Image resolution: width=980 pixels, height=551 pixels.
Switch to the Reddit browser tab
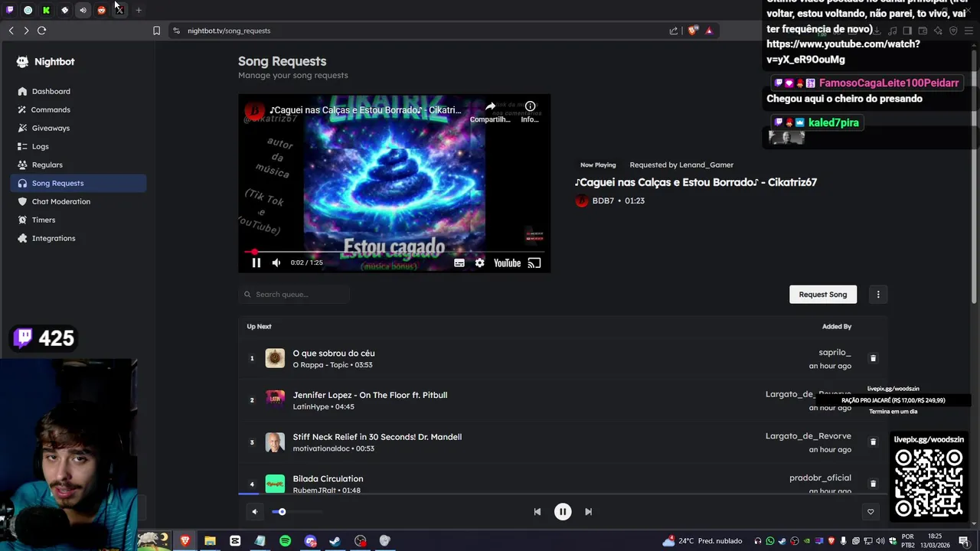[101, 10]
